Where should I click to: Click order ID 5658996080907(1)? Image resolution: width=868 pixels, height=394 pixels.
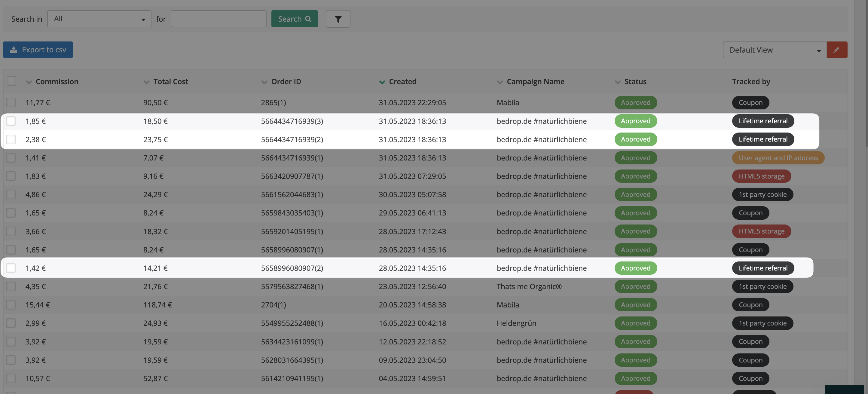292,250
